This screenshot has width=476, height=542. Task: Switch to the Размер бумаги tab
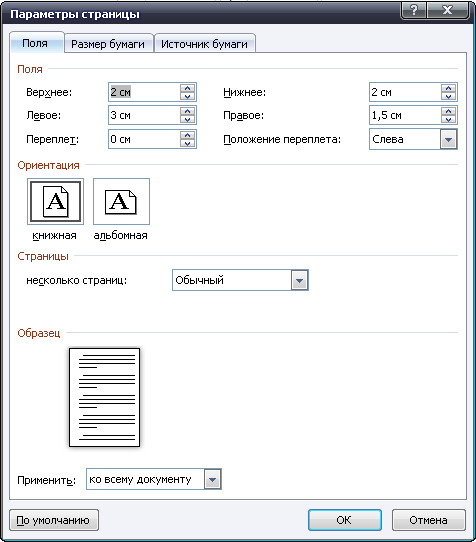pyautogui.click(x=108, y=44)
